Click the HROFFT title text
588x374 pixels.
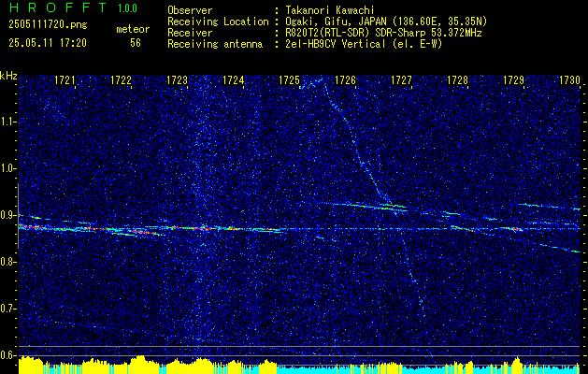[x=58, y=7]
